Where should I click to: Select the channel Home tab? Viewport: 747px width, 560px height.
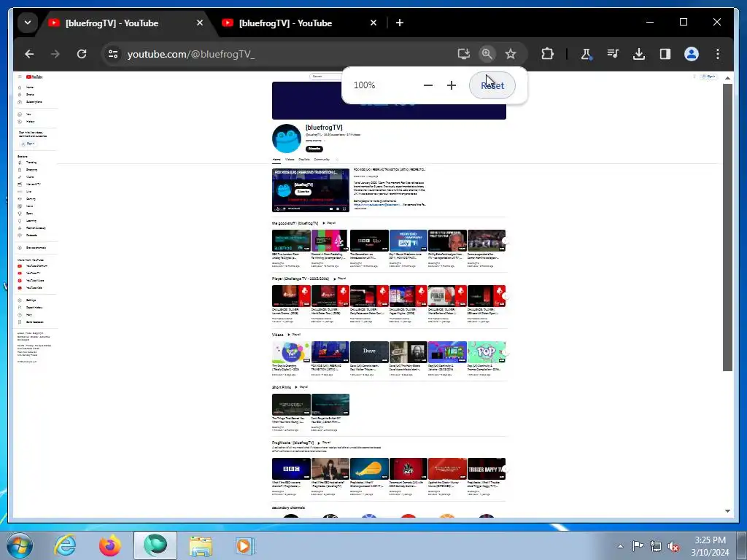click(x=276, y=160)
